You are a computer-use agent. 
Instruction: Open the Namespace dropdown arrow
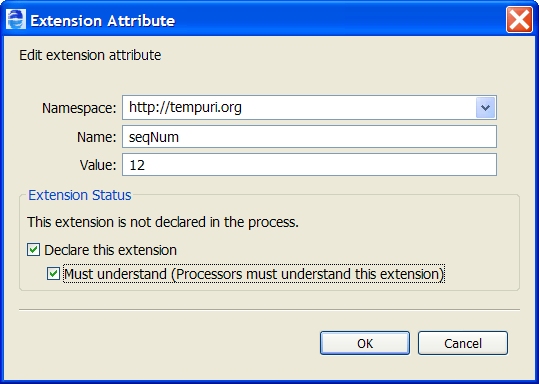485,108
